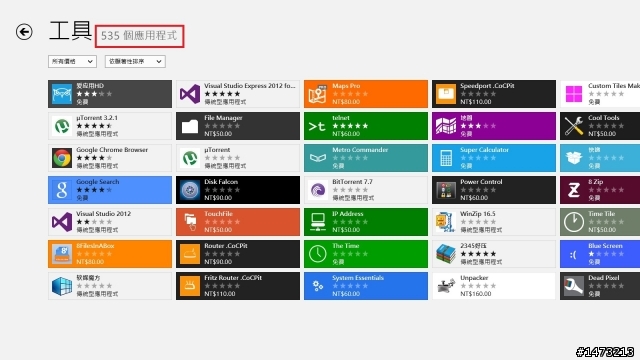Click the System Essentials title text
This screenshot has width=640, height=360.
click(x=358, y=278)
